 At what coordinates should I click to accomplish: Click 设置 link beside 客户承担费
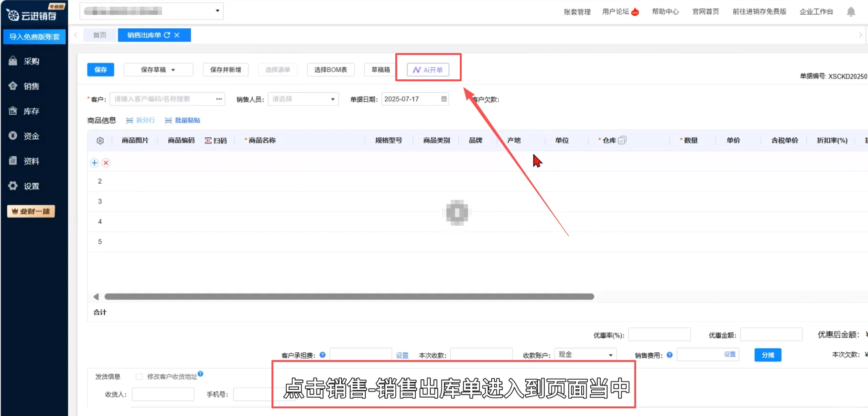[x=402, y=355]
